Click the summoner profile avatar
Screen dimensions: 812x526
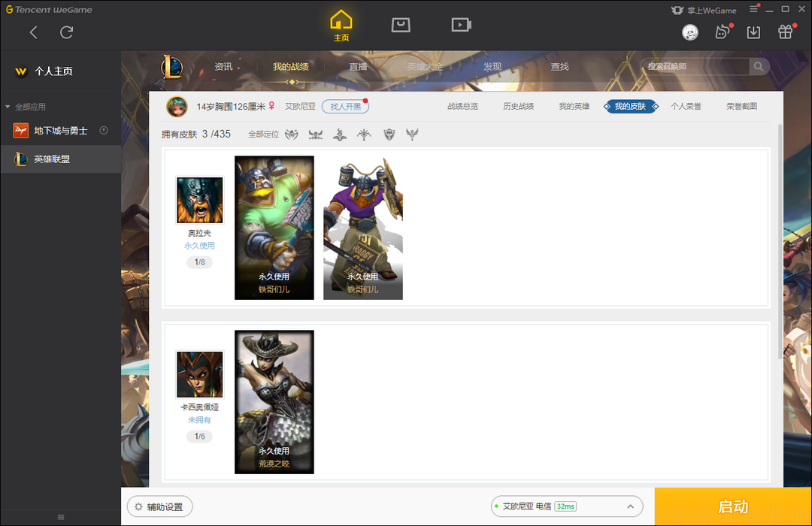point(177,107)
